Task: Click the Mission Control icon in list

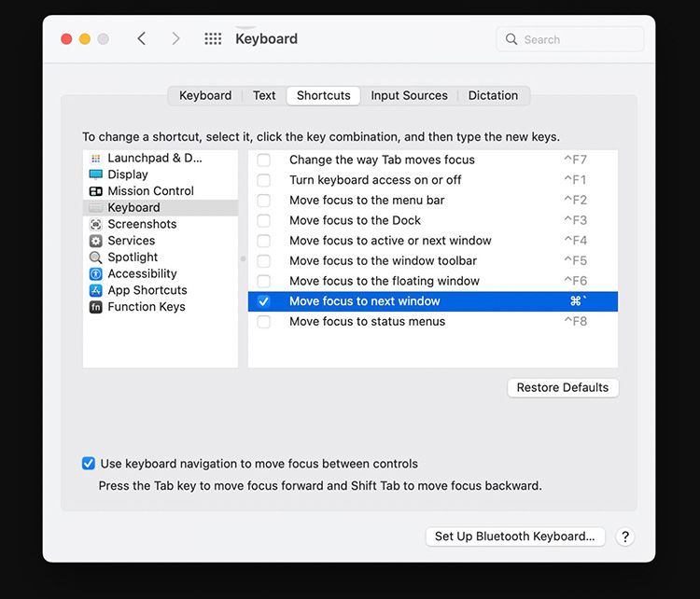Action: point(95,191)
